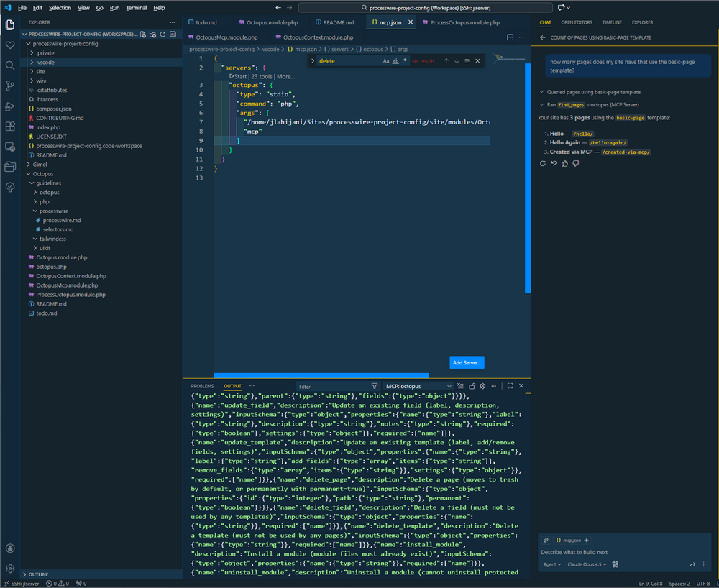The height and width of the screenshot is (588, 719).
Task: Open Run and Debug view
Action: 10,106
